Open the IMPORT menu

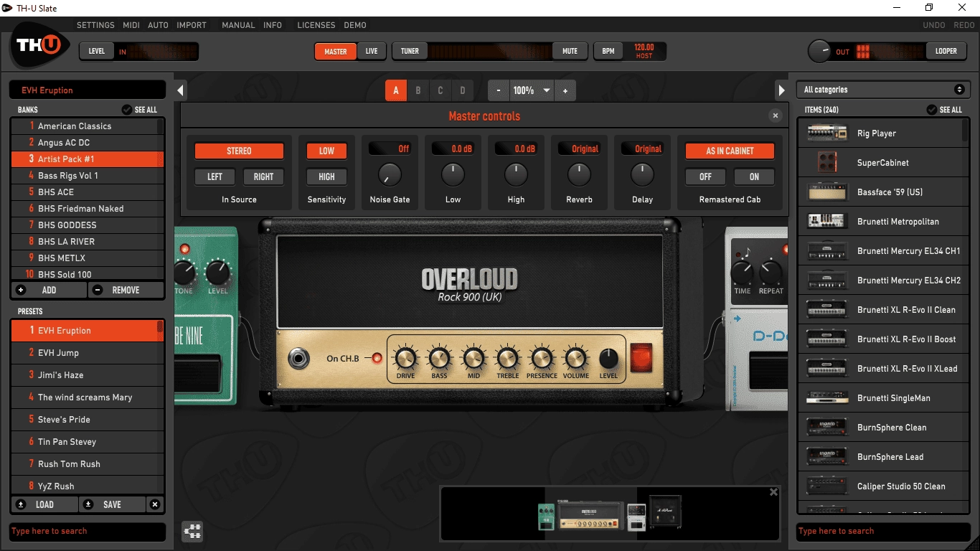(192, 25)
